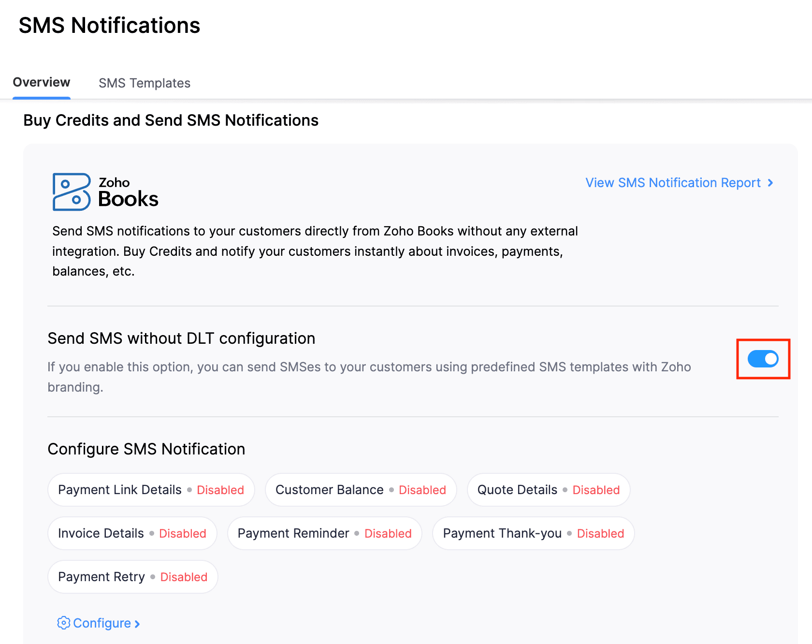Image resolution: width=812 pixels, height=644 pixels.
Task: Select the Overview tab
Action: coord(41,82)
